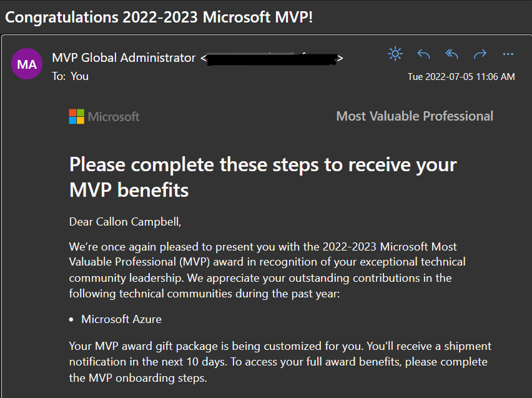The width and height of the screenshot is (532, 398).
Task: Click the Most Valuable Professional banner text
Action: coord(415,116)
